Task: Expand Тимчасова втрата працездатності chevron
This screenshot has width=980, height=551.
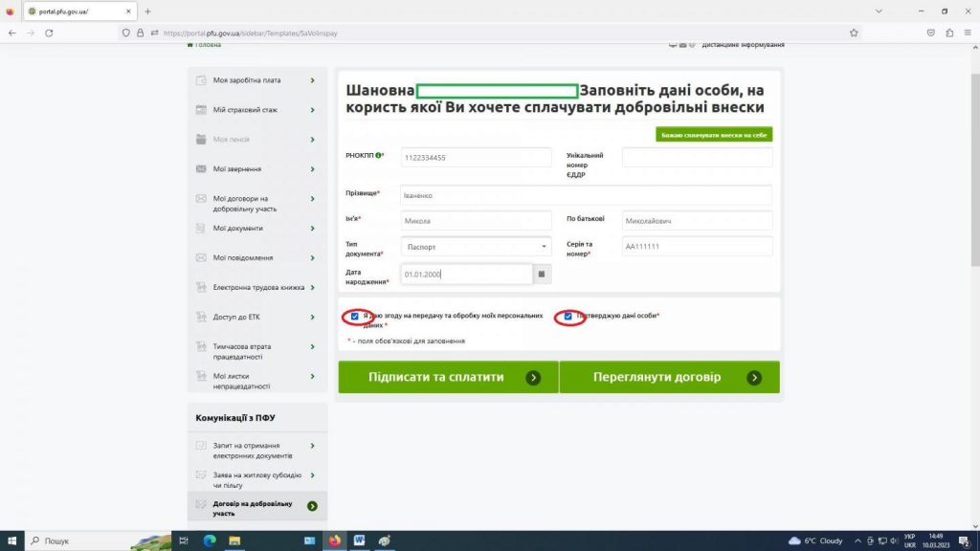Action: pyautogui.click(x=313, y=346)
